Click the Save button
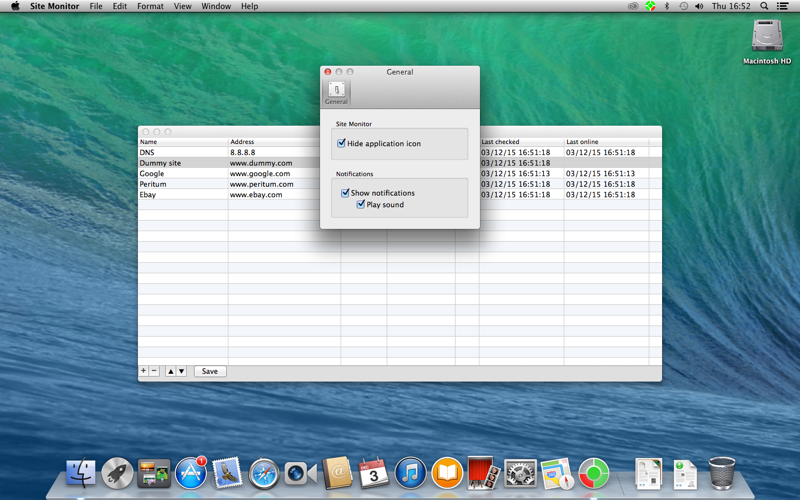 click(210, 371)
